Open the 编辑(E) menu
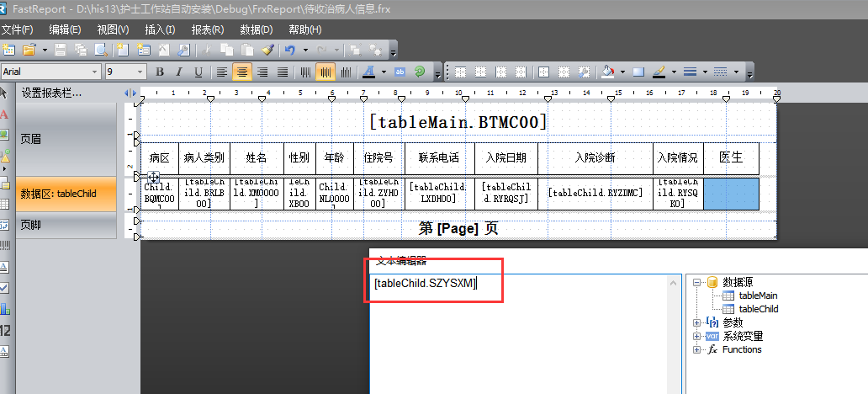Image resolution: width=868 pixels, height=394 pixels. coord(65,30)
